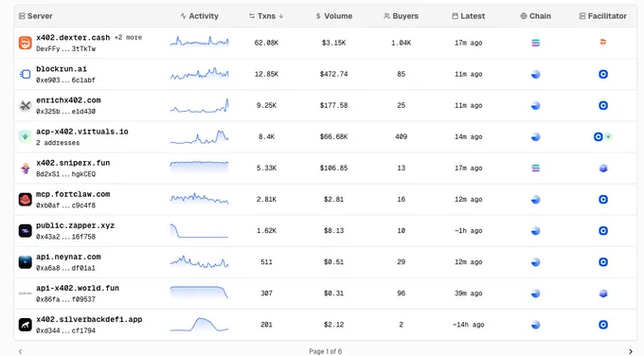The width and height of the screenshot is (644, 356).
Task: Click the '2 addresses' text under acp-x402.virtuals.io
Action: (x=58, y=143)
